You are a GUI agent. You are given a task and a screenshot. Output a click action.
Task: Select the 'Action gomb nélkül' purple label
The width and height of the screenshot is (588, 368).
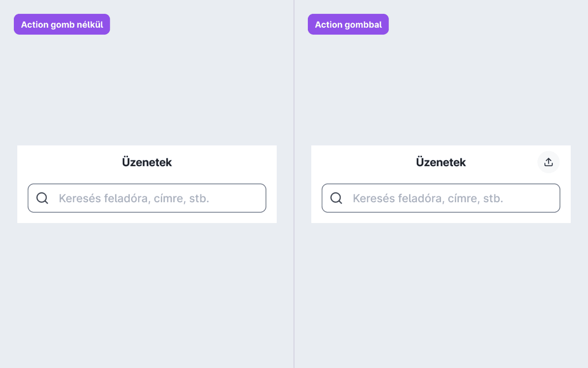[x=62, y=24]
